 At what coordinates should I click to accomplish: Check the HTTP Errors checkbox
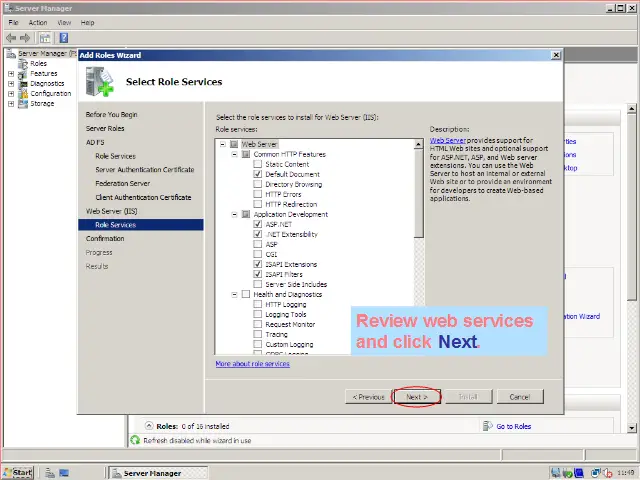pos(258,194)
